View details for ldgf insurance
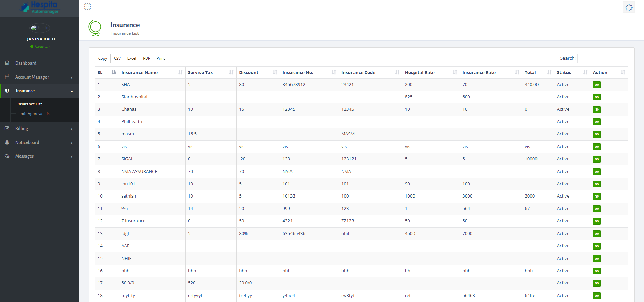Viewport: 644px width, 302px height. [597, 234]
